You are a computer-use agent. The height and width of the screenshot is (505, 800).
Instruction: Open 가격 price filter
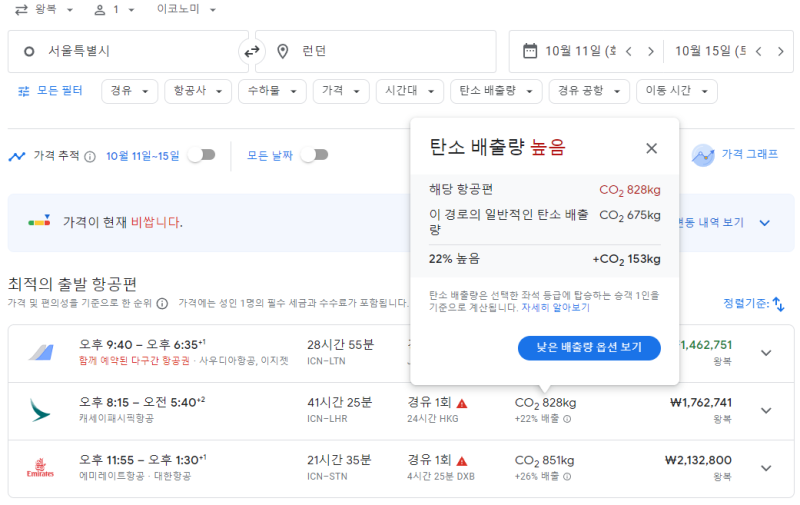click(341, 91)
